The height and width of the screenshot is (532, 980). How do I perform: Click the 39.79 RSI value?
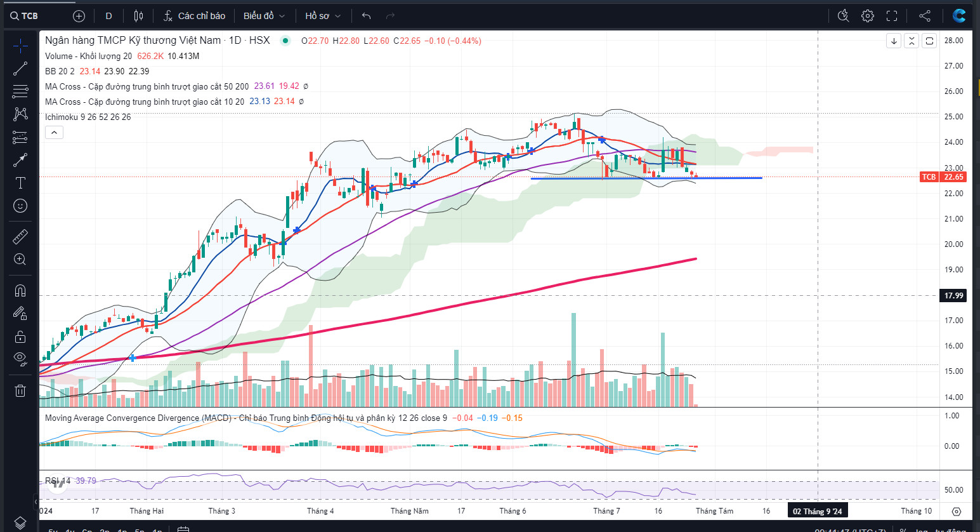click(86, 481)
